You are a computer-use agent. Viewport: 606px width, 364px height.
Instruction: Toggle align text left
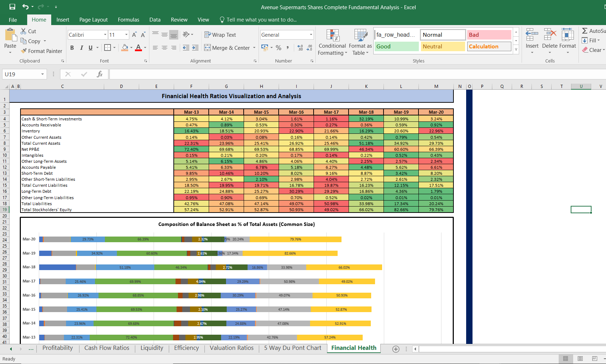[155, 48]
